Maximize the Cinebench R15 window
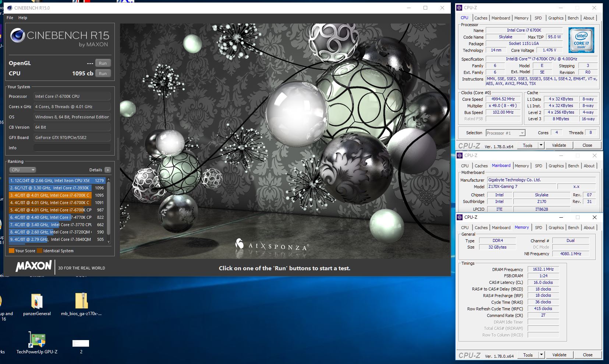This screenshot has height=364, width=609. [425, 8]
